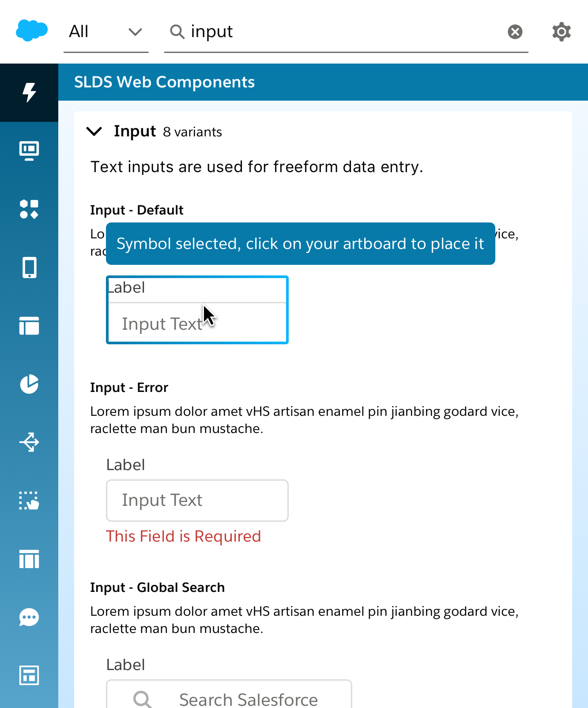Click inside the search input field

click(x=309, y=31)
